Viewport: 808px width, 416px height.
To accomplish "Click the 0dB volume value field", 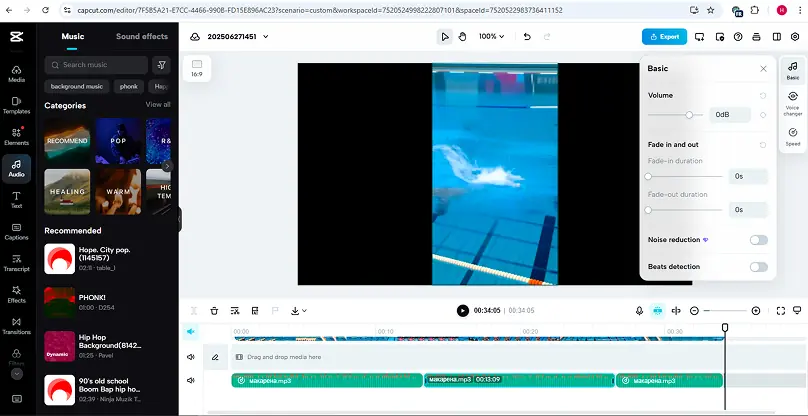I will (x=730, y=115).
